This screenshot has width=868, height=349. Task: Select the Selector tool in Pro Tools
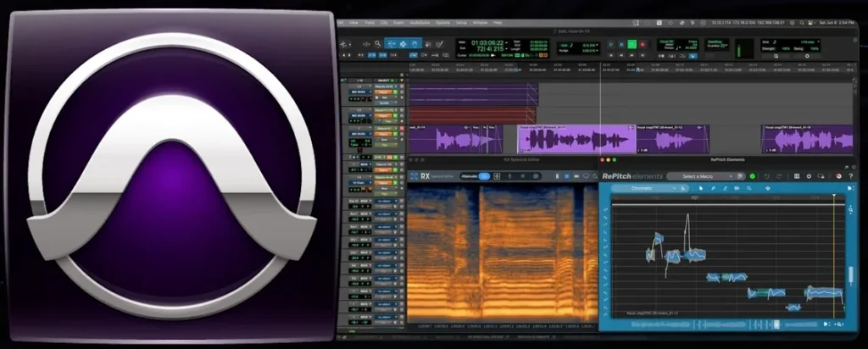[403, 44]
